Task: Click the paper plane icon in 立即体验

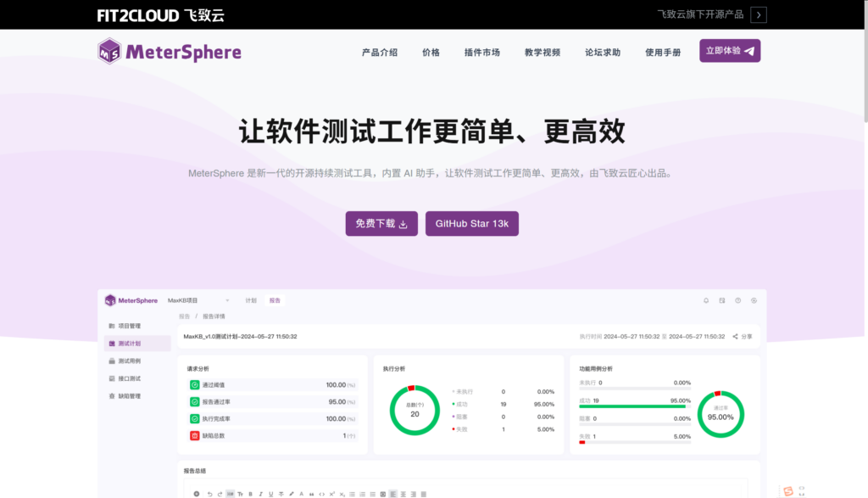Action: click(x=749, y=51)
